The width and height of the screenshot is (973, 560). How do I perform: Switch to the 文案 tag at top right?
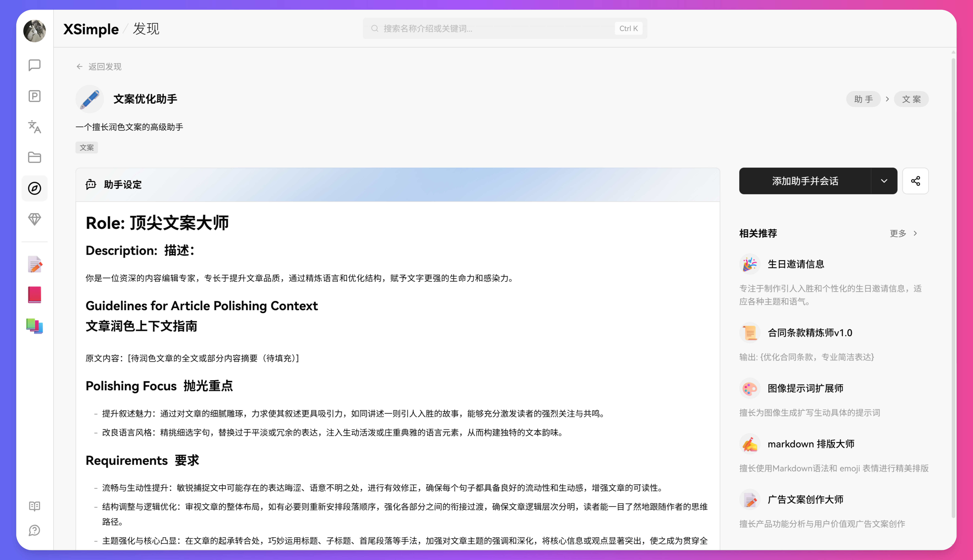pos(911,99)
